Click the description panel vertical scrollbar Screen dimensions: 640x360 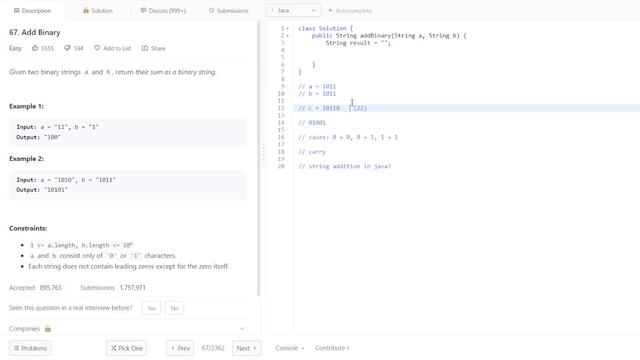point(258,159)
